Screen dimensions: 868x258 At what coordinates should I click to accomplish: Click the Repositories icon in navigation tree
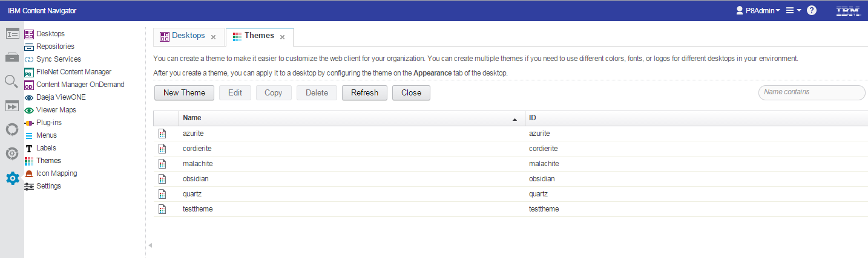click(29, 47)
